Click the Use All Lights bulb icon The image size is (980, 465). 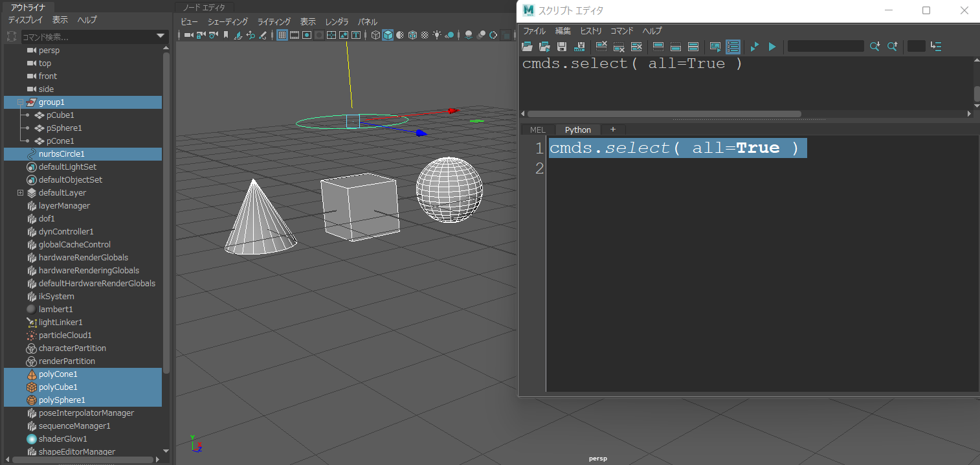pyautogui.click(x=437, y=35)
